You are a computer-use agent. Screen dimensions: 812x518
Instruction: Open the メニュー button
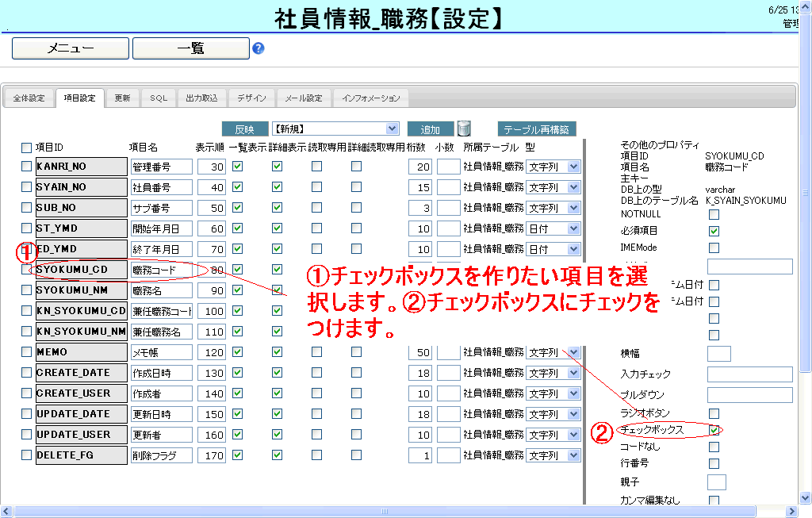[x=71, y=48]
